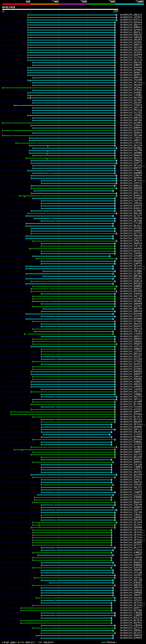
Task: Select the UniRef100_A1Y2J9 label
Action: pyautogui.click(x=131, y=60)
